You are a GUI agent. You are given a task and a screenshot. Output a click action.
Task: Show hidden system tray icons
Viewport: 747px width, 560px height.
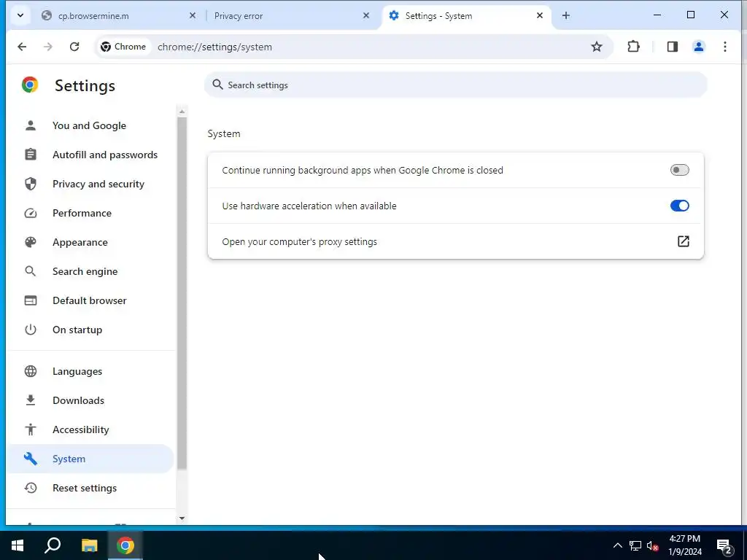(617, 545)
